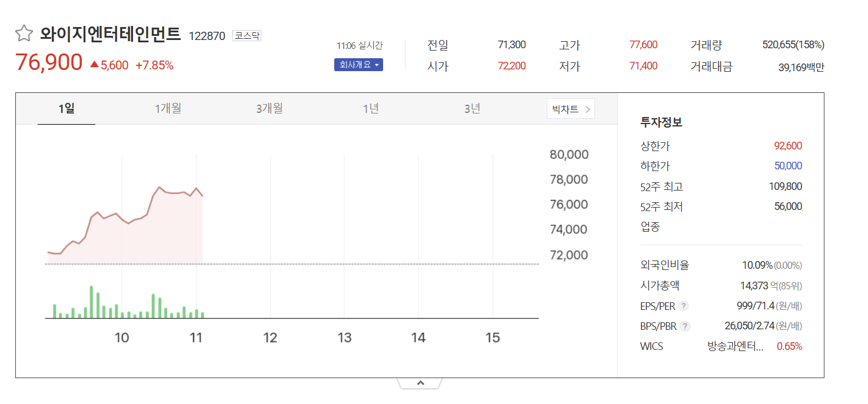Switch to the 1개월 chart tab

click(x=168, y=109)
